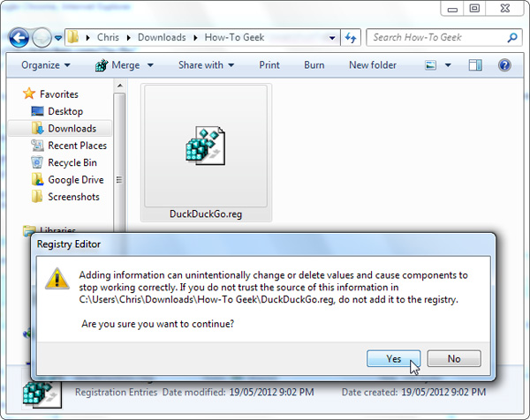Minimize the Explorer window
This screenshot has width=530, height=420.
[x=452, y=9]
